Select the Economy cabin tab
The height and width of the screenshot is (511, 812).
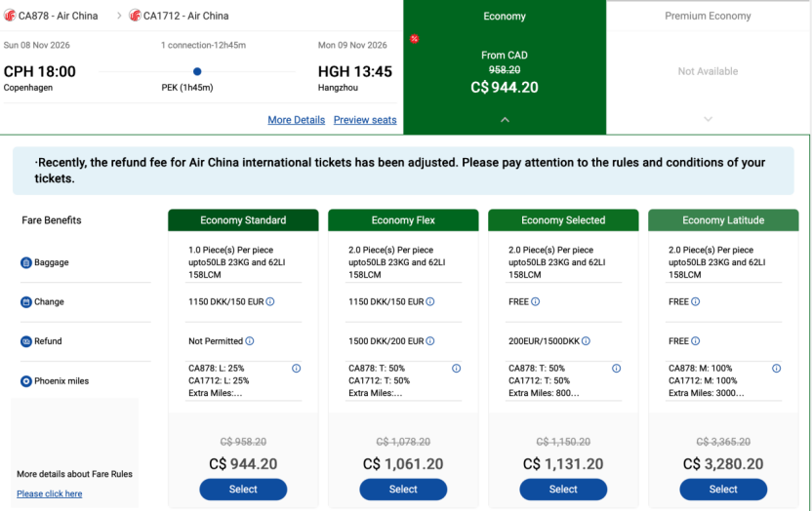pyautogui.click(x=505, y=16)
